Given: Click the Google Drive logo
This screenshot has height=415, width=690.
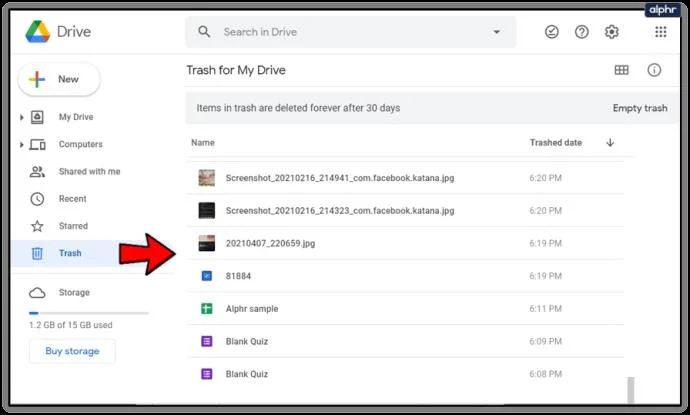Looking at the screenshot, I should [x=37, y=32].
